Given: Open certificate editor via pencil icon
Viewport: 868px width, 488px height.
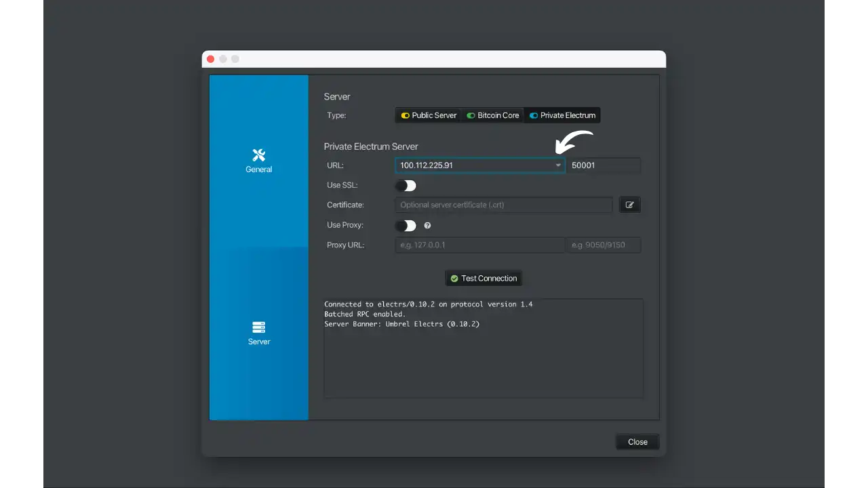Looking at the screenshot, I should [629, 205].
